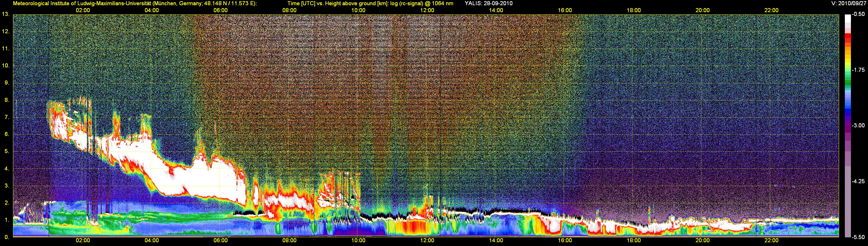Click the 13 km height axis label
Viewport: 868px width, 246px height.
point(6,14)
